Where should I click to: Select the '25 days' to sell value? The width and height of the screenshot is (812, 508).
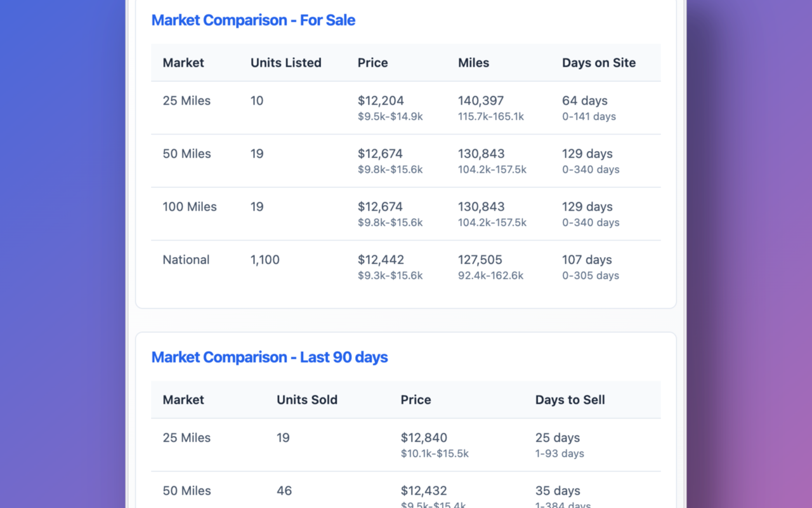pos(558,438)
